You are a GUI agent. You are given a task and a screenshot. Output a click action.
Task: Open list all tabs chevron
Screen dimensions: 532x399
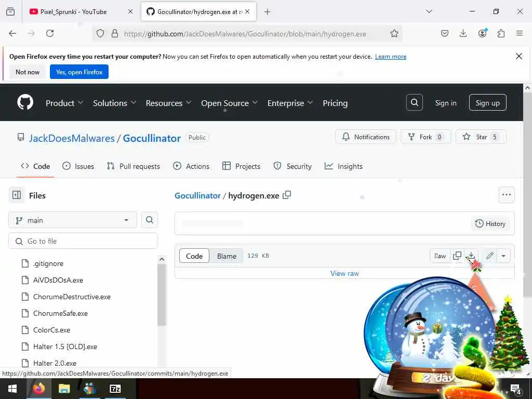click(429, 11)
